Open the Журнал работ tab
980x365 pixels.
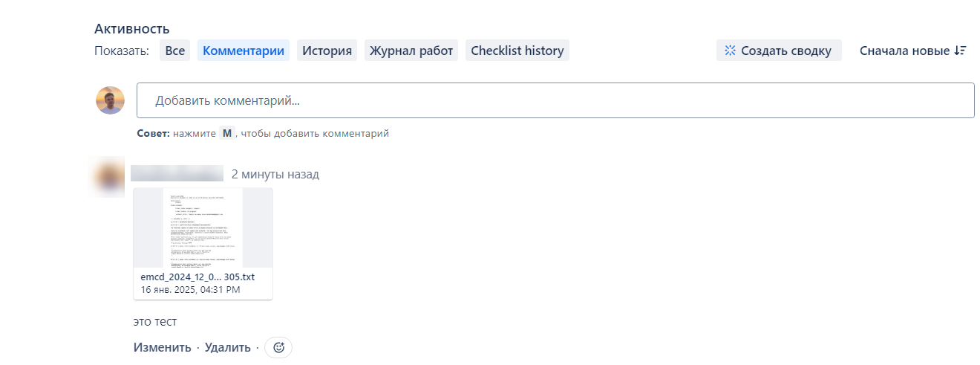[411, 51]
